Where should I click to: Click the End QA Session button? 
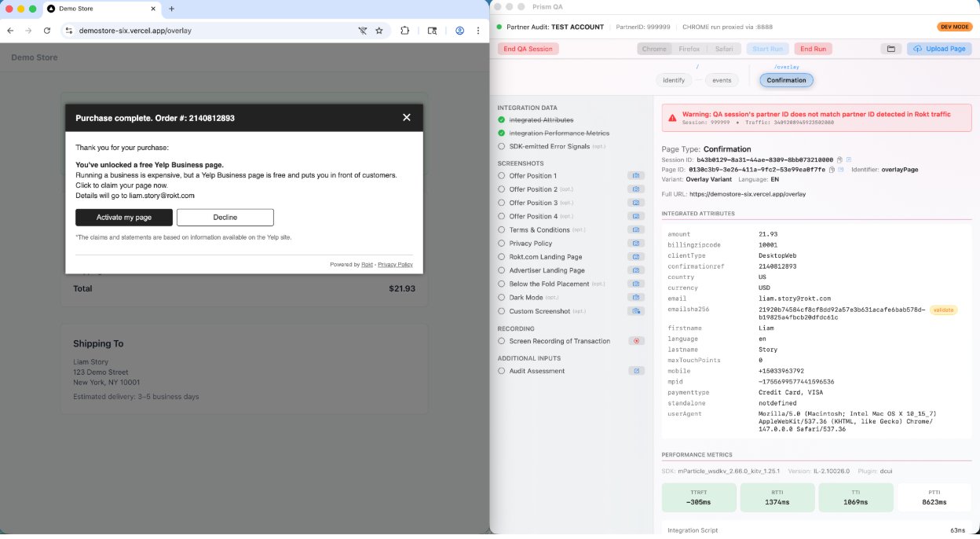click(x=528, y=49)
